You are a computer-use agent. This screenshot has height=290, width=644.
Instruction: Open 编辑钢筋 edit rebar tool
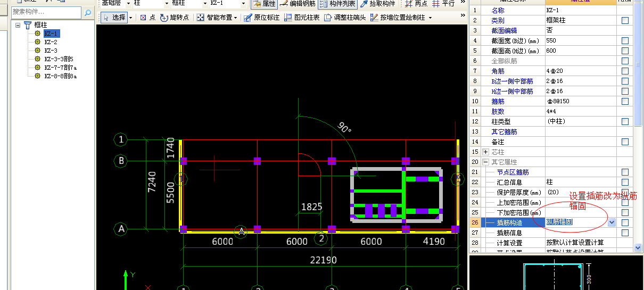coord(297,3)
